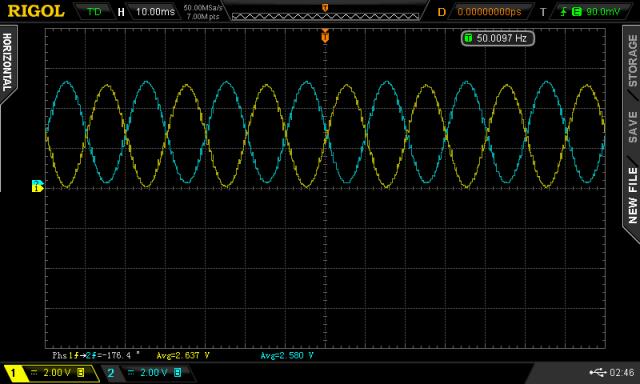Select the SAVE menu item

(632, 127)
